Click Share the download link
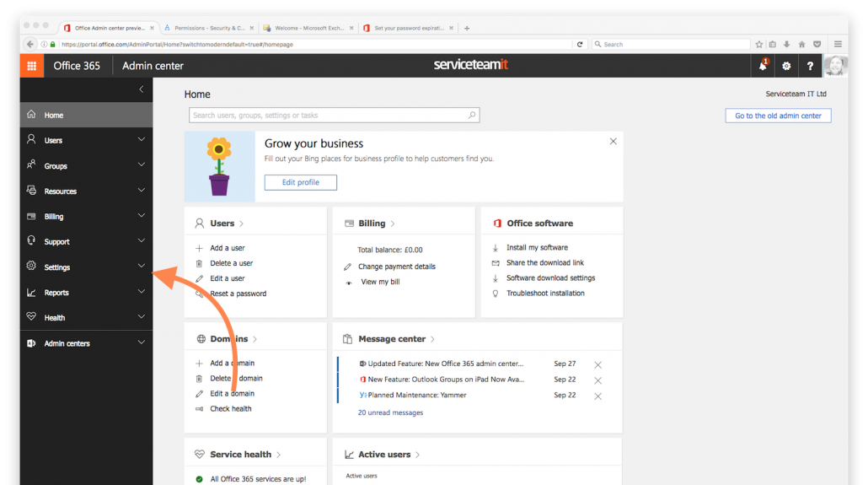The height and width of the screenshot is (485, 868). tap(544, 262)
